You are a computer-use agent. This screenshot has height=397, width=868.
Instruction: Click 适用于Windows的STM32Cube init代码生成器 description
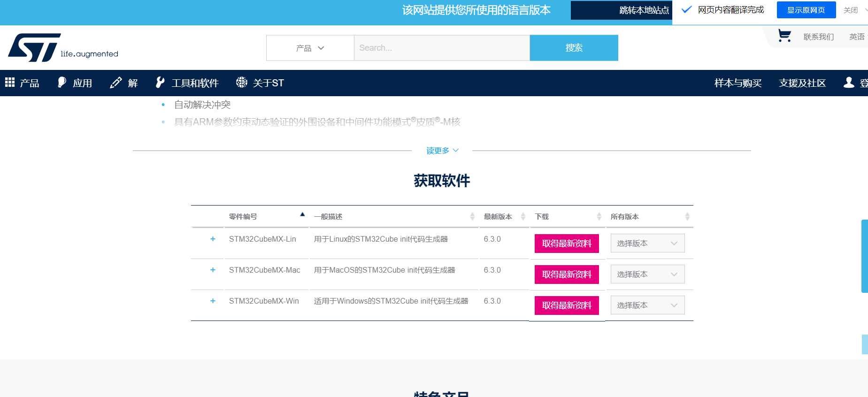[x=391, y=301]
